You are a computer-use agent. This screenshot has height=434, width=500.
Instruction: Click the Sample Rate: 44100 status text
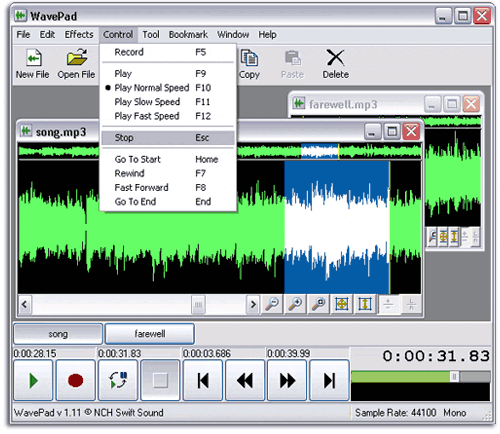click(x=395, y=413)
